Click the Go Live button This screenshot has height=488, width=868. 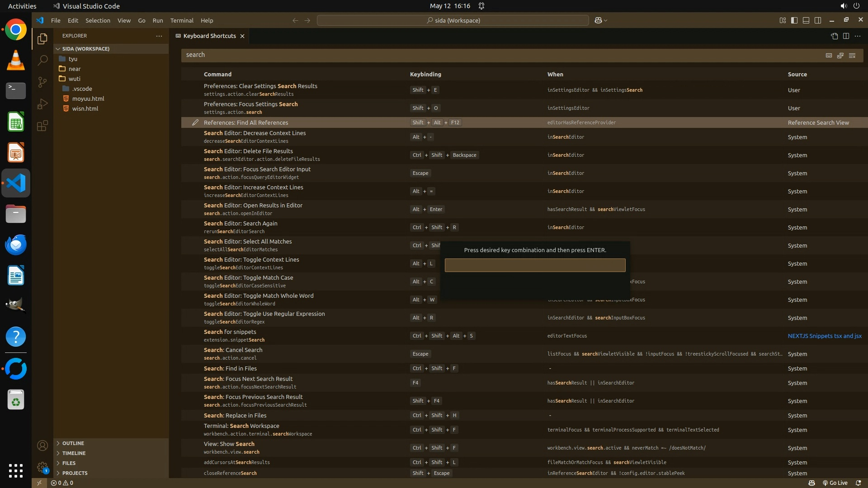click(x=835, y=483)
